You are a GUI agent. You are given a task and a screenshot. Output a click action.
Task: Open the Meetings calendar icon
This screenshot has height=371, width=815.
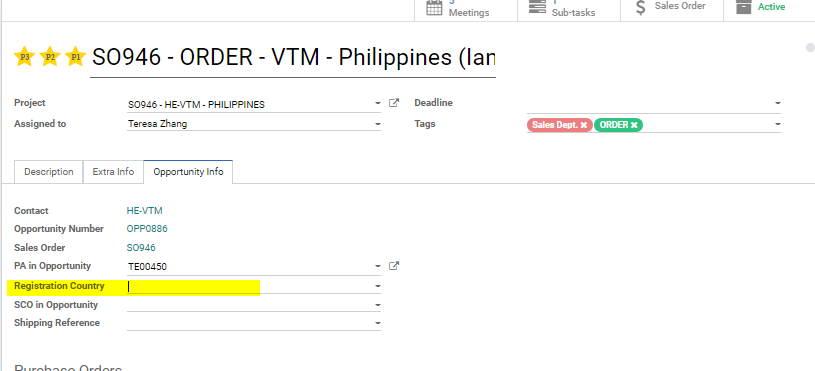(x=435, y=7)
